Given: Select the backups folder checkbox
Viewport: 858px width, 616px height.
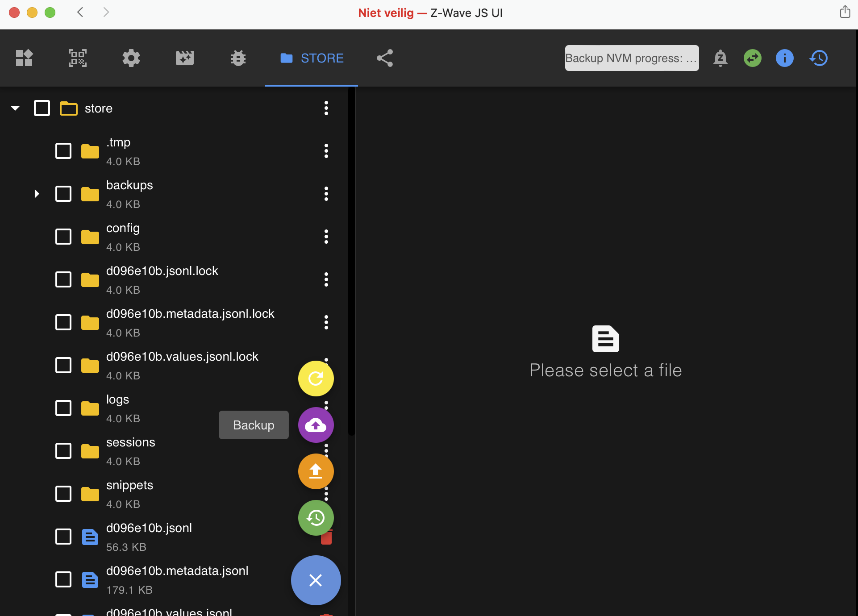Looking at the screenshot, I should 63,194.
